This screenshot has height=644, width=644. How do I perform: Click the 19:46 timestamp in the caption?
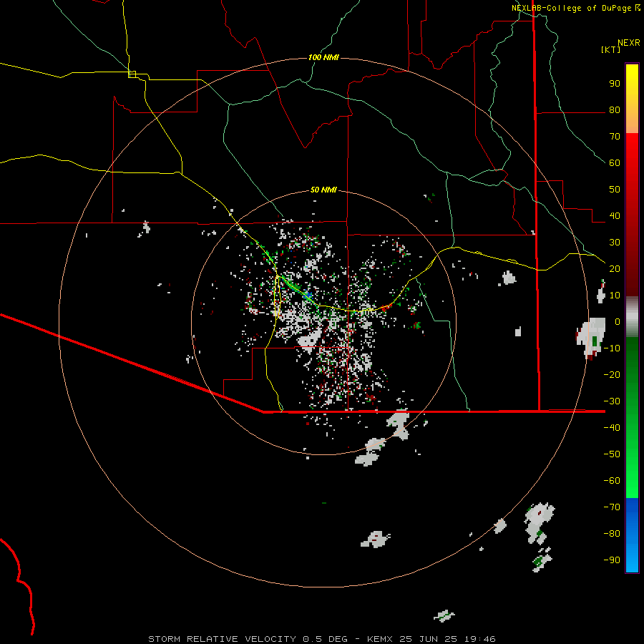click(x=480, y=639)
